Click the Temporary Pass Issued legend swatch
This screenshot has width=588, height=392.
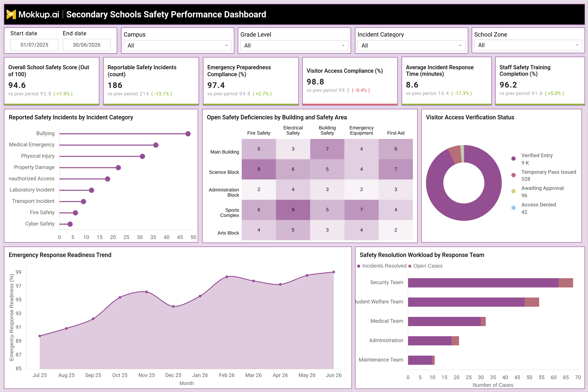click(514, 175)
